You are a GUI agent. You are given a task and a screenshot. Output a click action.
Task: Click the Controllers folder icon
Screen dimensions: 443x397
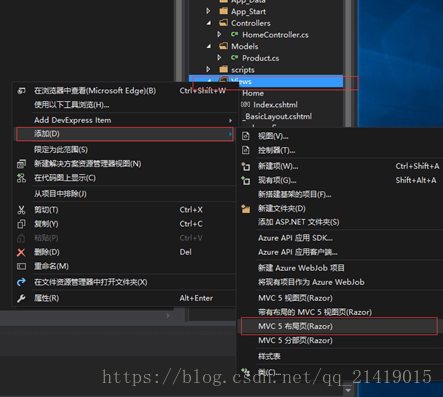[223, 23]
